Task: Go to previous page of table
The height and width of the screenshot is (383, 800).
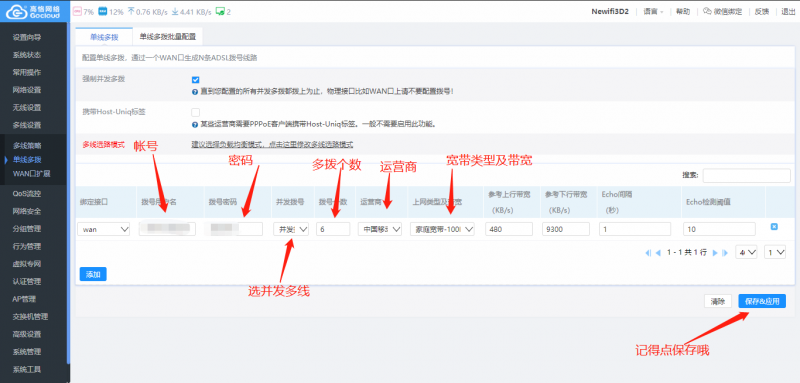Action: 658,252
